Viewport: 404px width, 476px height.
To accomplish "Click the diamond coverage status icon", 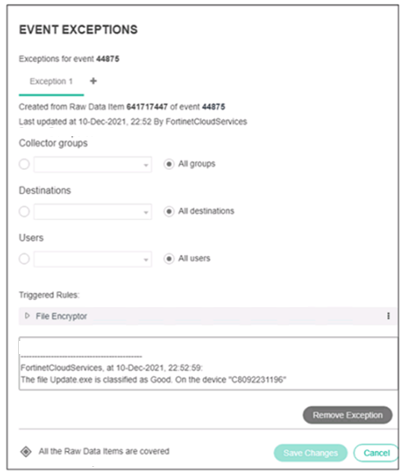I will [26, 452].
